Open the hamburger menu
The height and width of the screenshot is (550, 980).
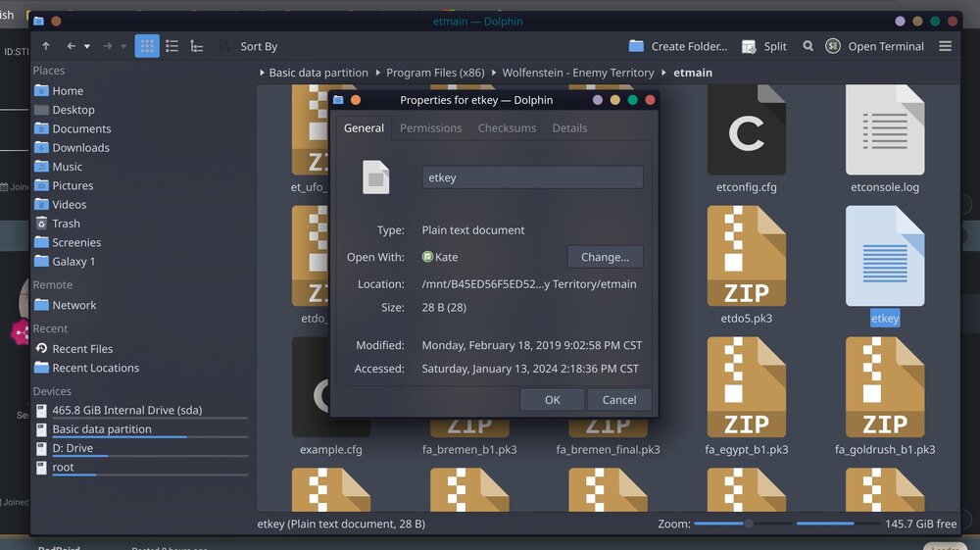click(945, 46)
